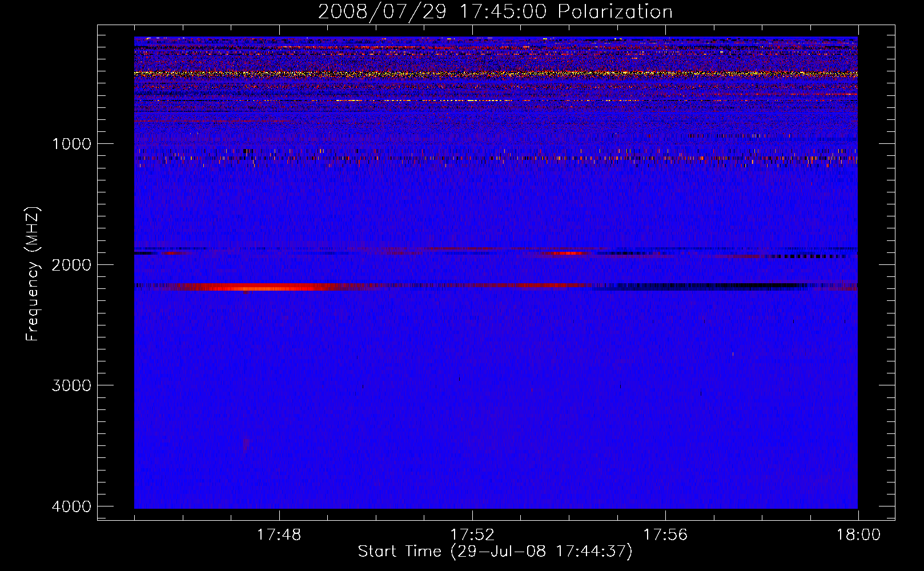The height and width of the screenshot is (571, 924).
Task: Click the plot title "2008/07/29 17:45:00 Polarization"
Action: tap(495, 11)
